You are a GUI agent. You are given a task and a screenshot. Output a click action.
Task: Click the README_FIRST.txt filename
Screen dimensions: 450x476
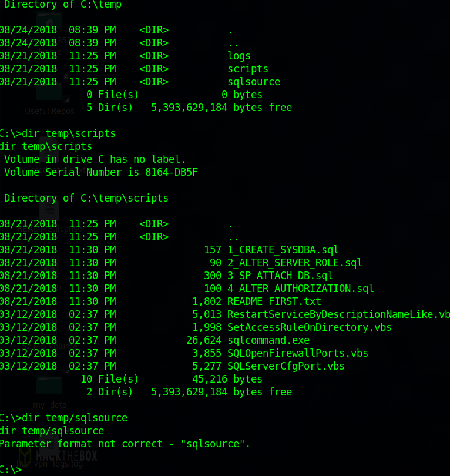coord(274,301)
